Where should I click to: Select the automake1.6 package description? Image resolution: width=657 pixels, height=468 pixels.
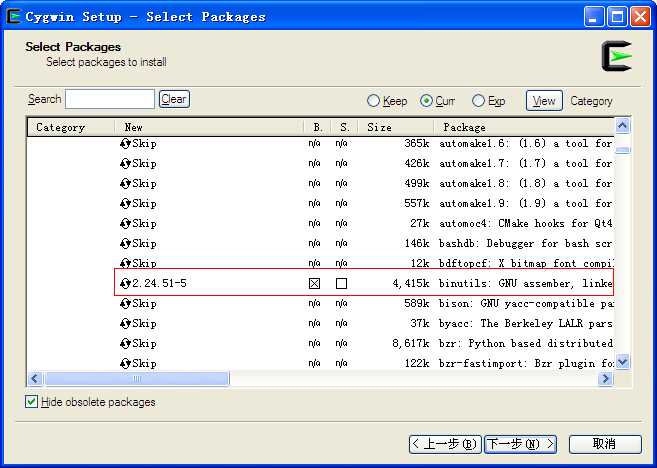526,144
